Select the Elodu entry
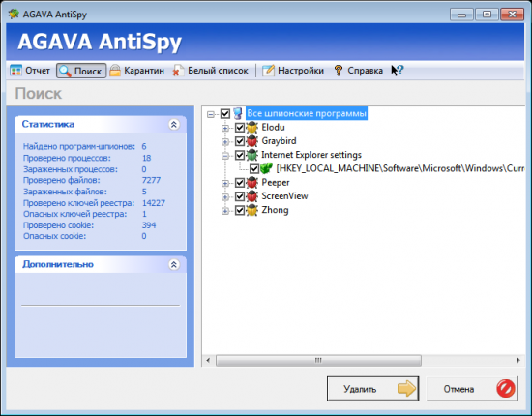 pos(273,128)
